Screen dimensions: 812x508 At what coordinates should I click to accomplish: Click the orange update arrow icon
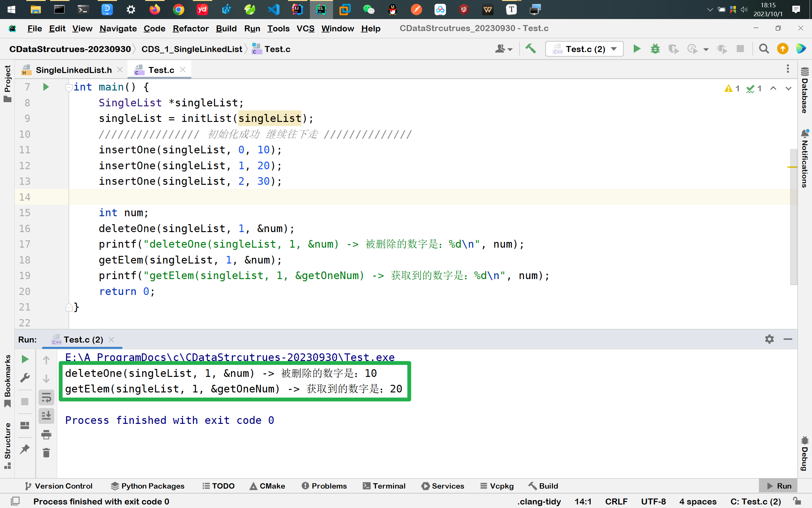coord(783,49)
